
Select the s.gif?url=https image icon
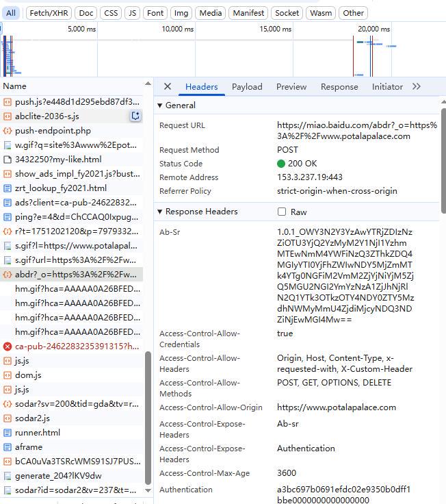[7, 260]
